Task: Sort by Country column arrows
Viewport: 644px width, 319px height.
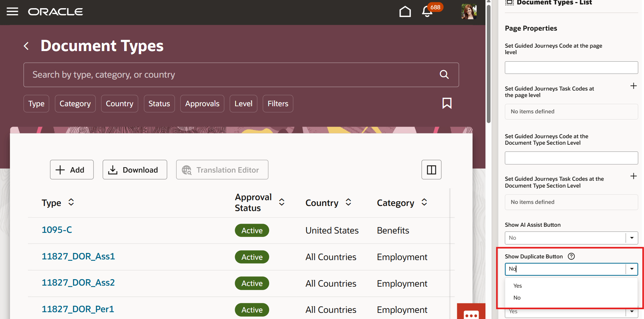Action: 348,202
